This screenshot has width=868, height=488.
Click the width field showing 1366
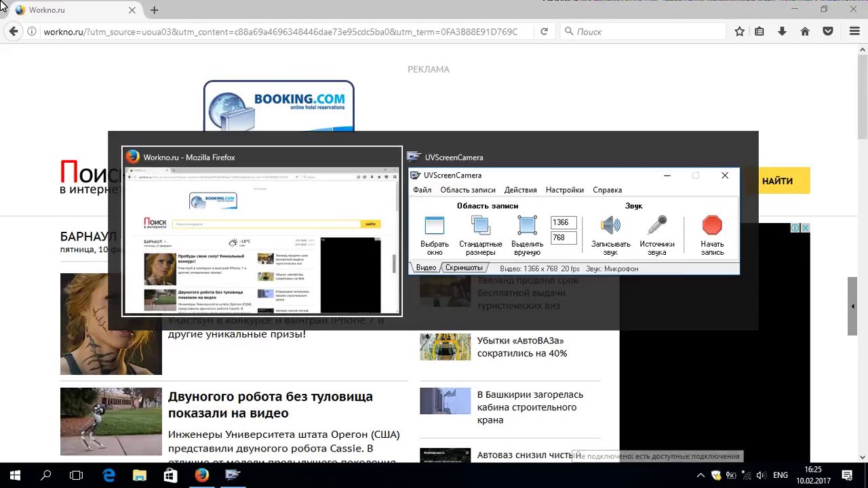click(x=564, y=222)
